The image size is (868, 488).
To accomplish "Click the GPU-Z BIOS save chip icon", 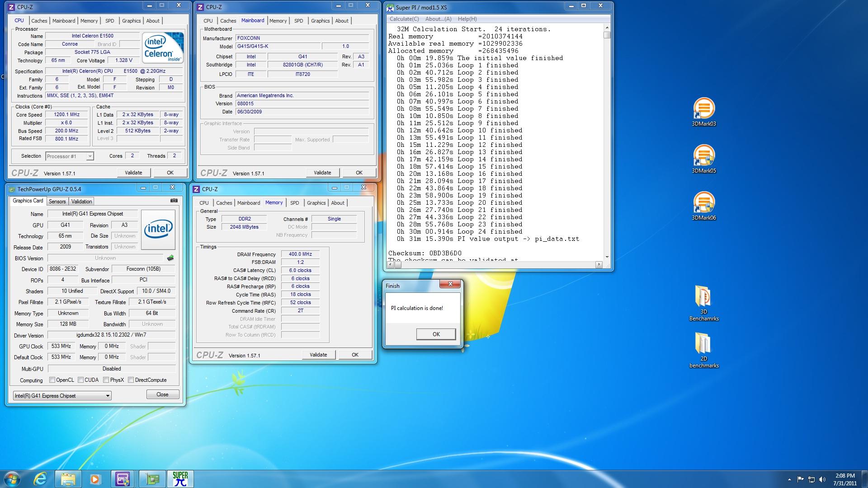I will pyautogui.click(x=170, y=258).
